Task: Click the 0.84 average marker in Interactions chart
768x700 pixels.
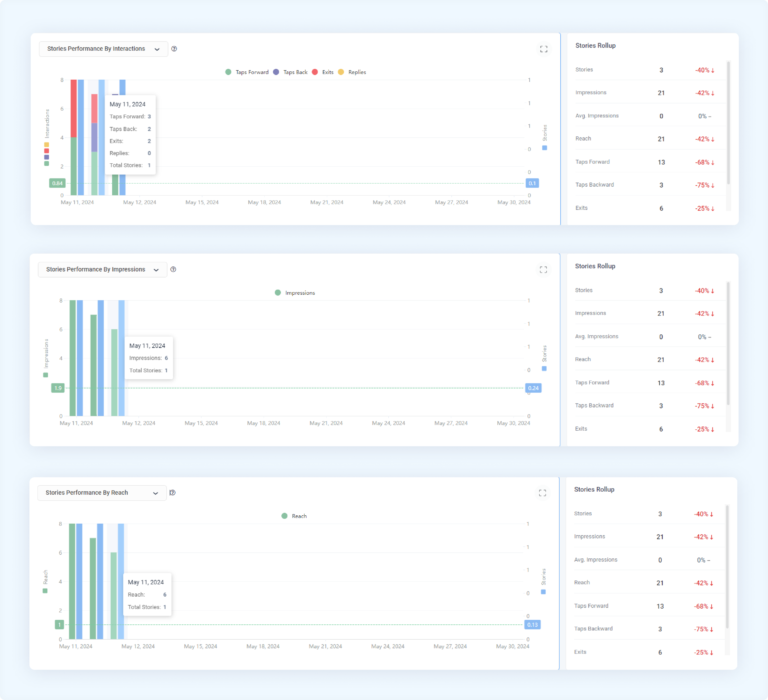Action: coord(58,183)
